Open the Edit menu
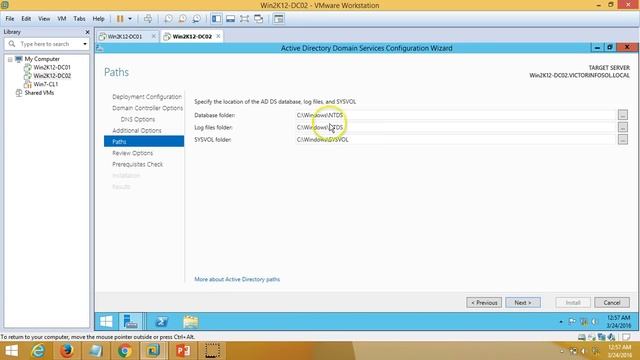This screenshot has width=640, height=360. [26, 19]
